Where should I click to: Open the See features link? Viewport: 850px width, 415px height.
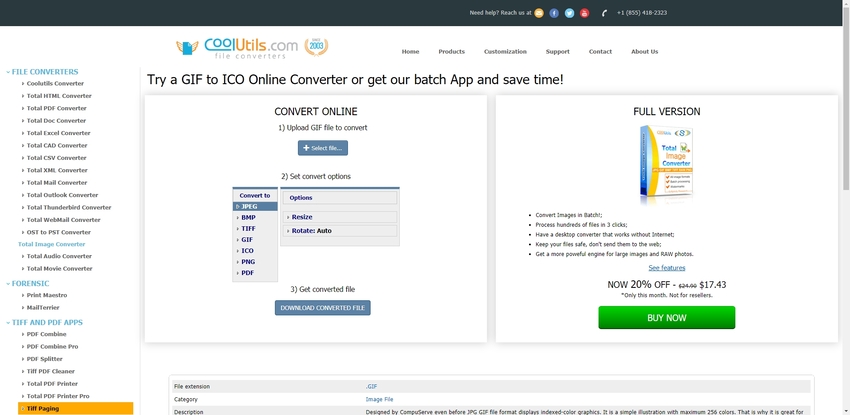point(666,268)
